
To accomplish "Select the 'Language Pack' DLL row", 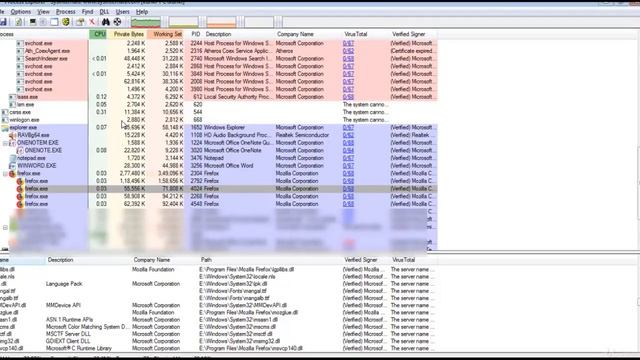I will tap(218, 284).
